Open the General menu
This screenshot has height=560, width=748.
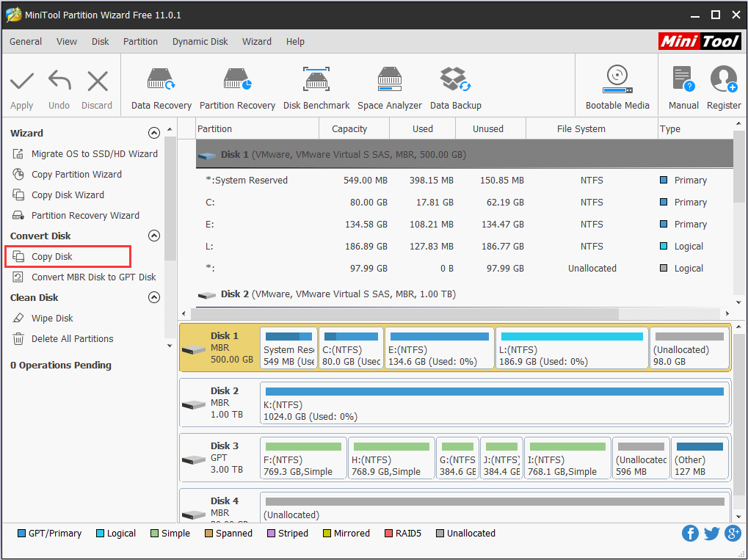point(26,42)
